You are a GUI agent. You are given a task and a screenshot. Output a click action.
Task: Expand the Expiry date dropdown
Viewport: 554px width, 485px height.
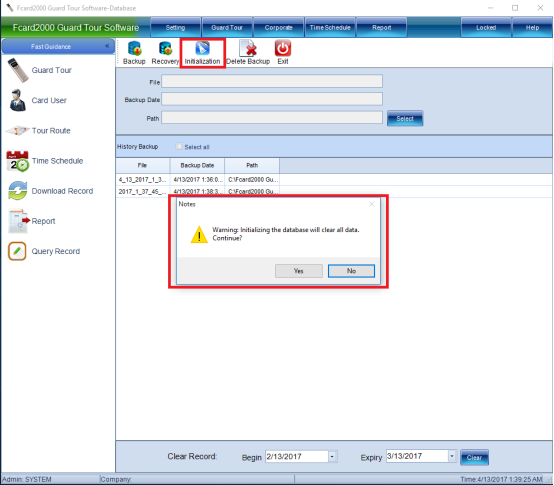pyautogui.click(x=452, y=456)
